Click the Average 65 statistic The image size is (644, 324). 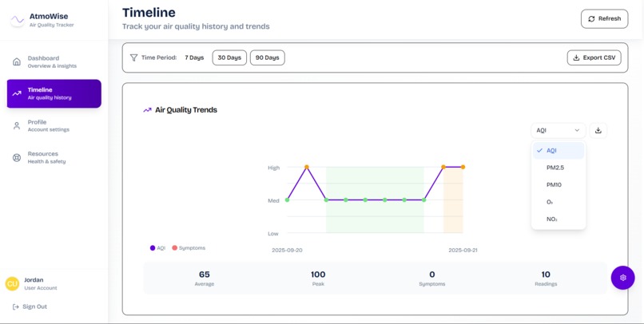pyautogui.click(x=204, y=278)
